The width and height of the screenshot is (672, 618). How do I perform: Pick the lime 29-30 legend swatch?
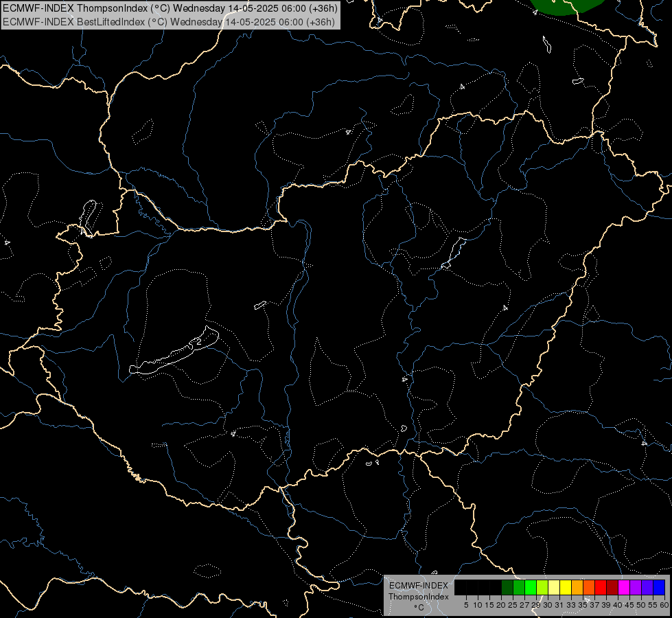tap(542, 587)
